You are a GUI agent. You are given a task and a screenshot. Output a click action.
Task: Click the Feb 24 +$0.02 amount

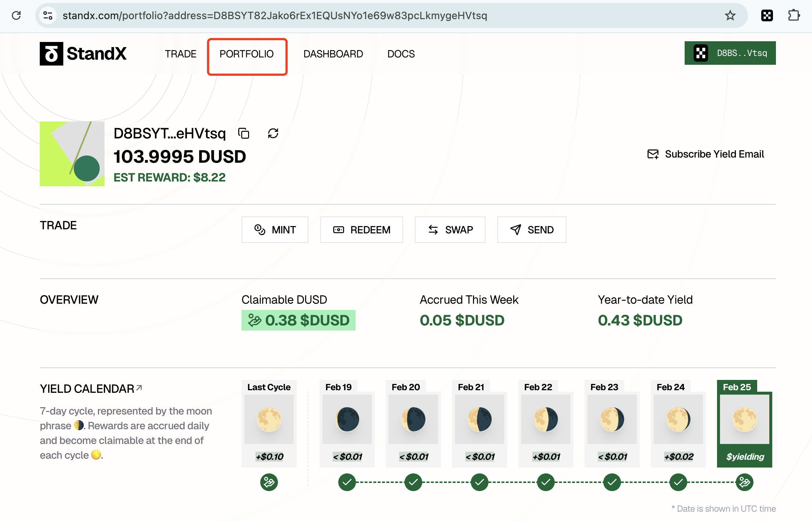pyautogui.click(x=679, y=457)
